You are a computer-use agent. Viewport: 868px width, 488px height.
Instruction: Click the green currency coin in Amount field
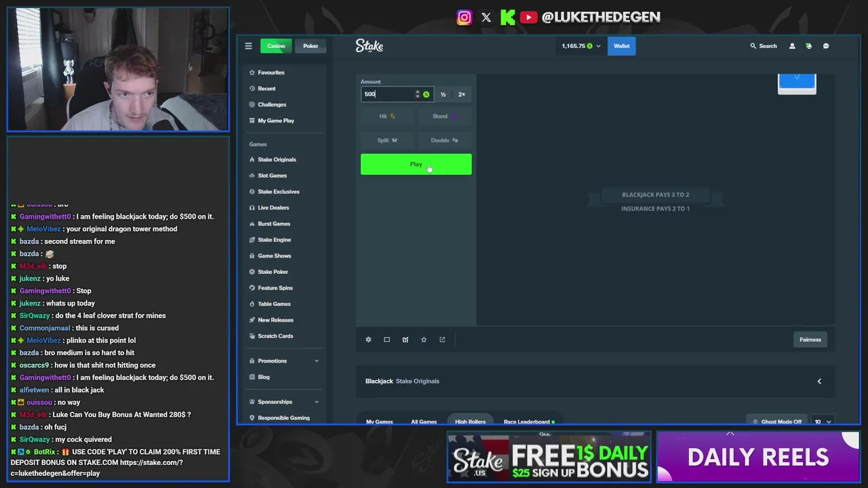(x=426, y=94)
